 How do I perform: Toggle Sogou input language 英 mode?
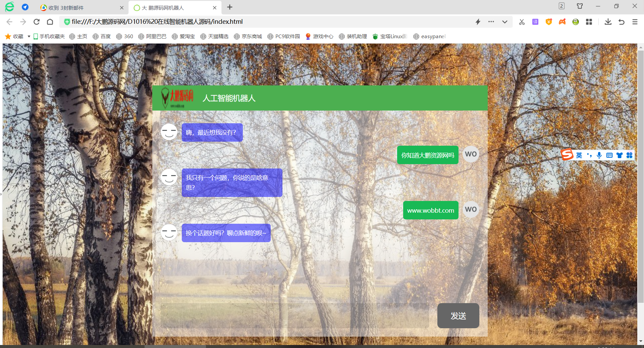pyautogui.click(x=579, y=155)
